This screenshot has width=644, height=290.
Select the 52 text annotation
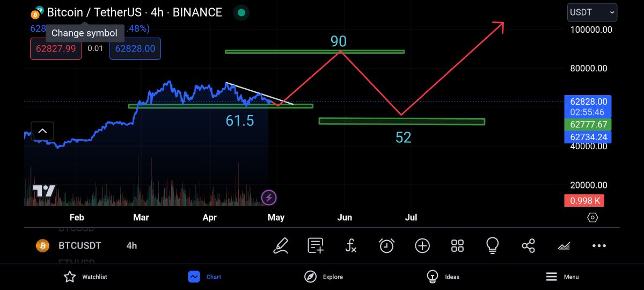(403, 137)
